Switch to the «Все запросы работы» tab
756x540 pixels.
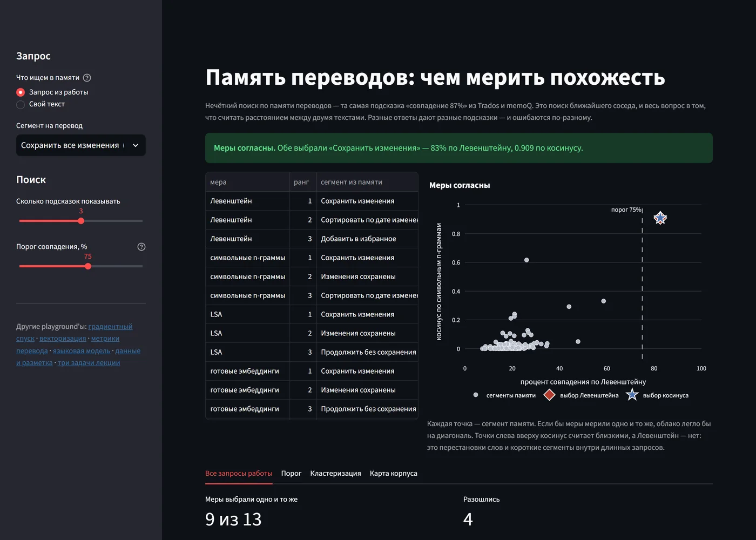pyautogui.click(x=239, y=473)
